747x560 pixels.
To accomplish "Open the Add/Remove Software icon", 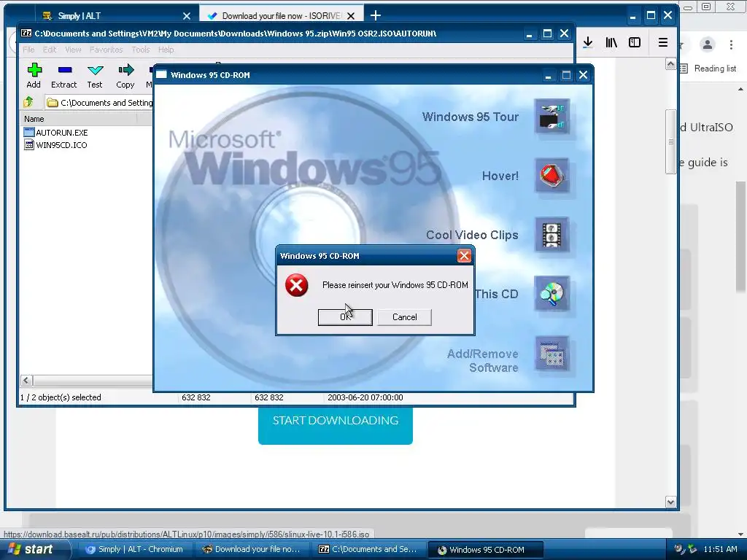I will (551, 354).
